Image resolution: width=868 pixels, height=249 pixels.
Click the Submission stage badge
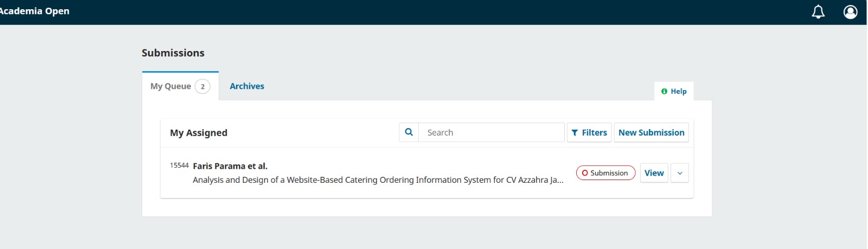tap(605, 173)
